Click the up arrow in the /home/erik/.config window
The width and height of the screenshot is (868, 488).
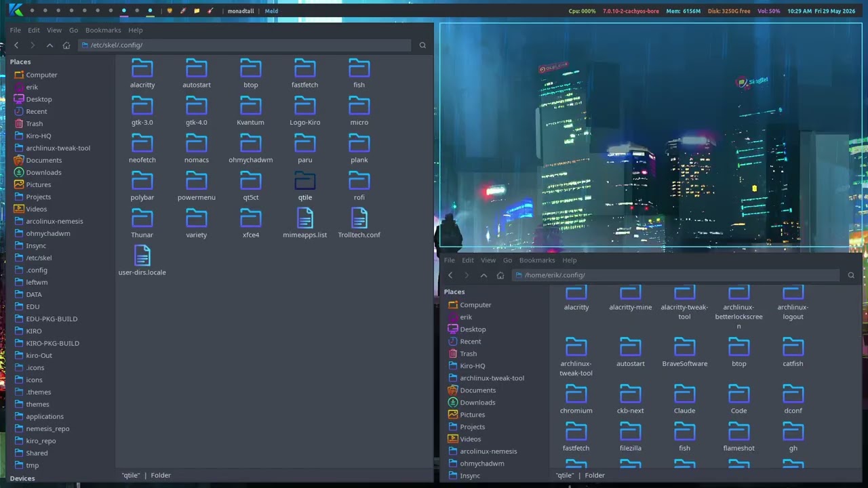484,275
